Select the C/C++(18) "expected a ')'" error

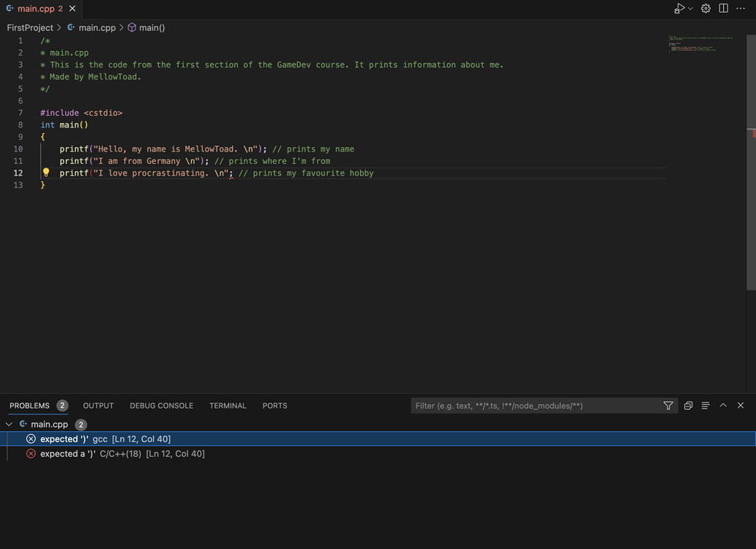[x=378, y=454]
